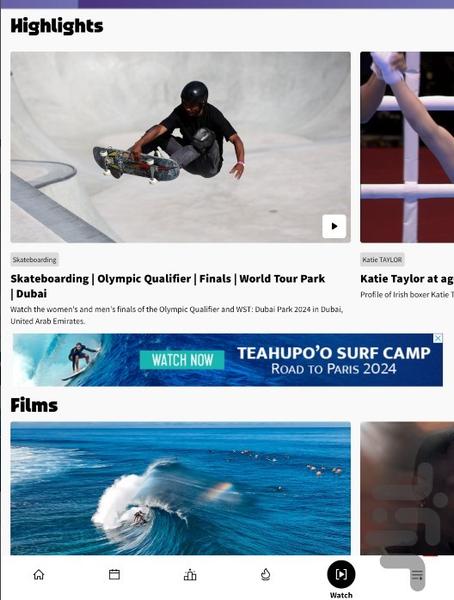454x600 pixels.
Task: Select the Katie TAYLOR tag
Action: point(382,259)
